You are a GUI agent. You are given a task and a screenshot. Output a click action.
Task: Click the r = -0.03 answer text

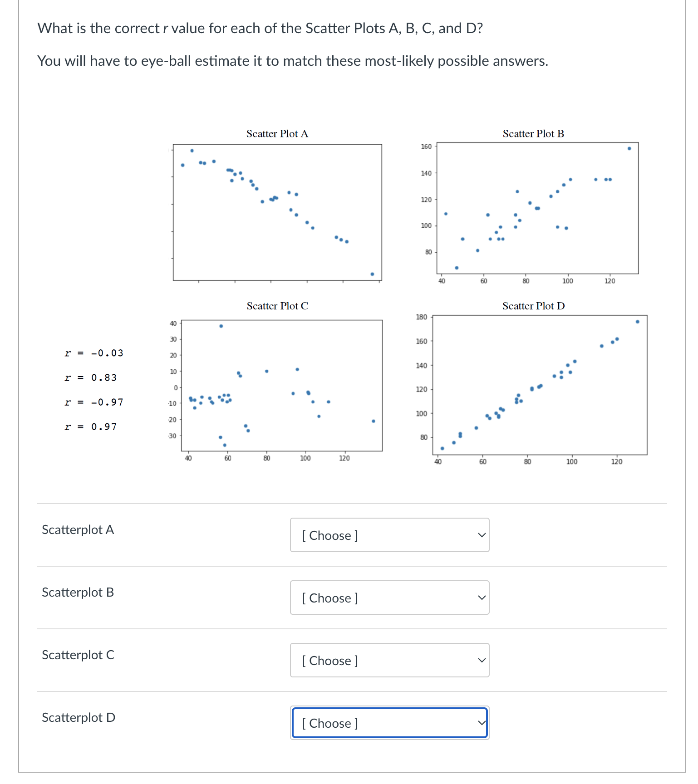[94, 353]
